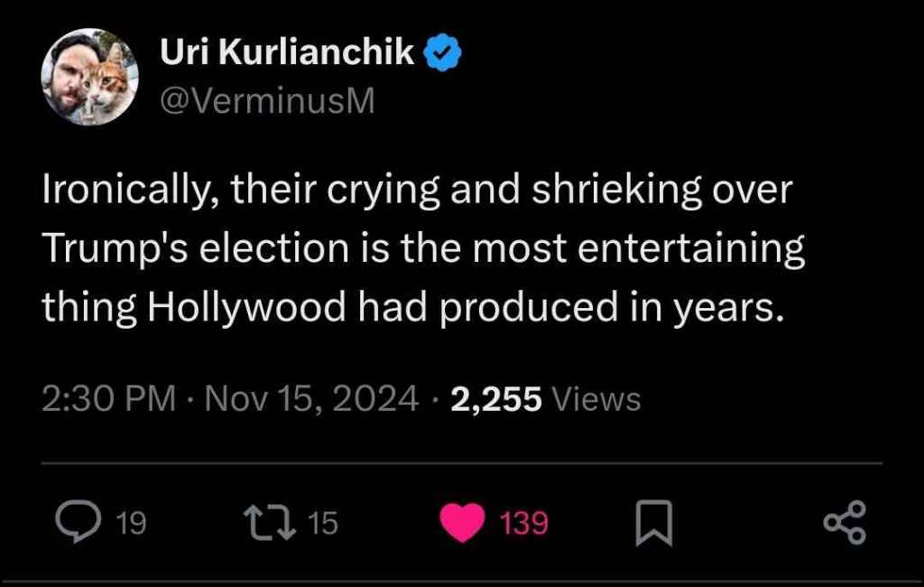The image size is (924, 587).
Task: Click the 2,255 view count number
Action: coord(495,398)
